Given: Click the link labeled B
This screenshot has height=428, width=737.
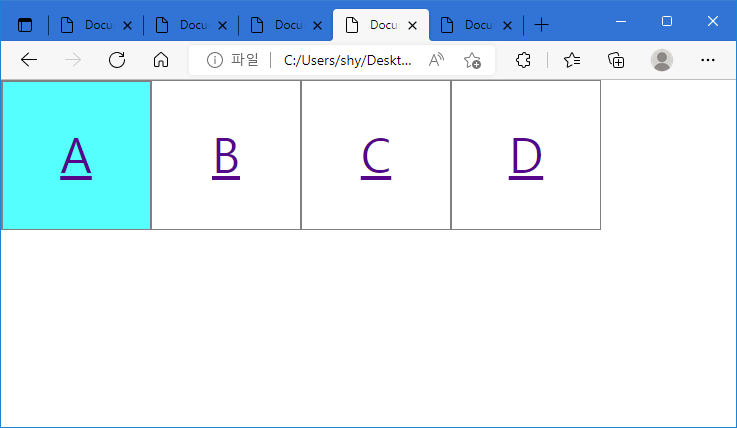Looking at the screenshot, I should (226, 156).
